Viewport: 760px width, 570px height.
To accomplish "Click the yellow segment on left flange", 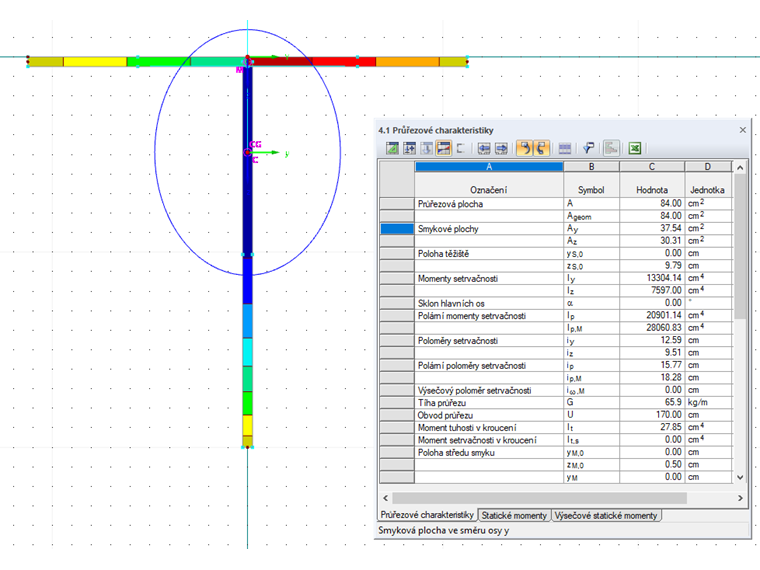I will [95, 62].
